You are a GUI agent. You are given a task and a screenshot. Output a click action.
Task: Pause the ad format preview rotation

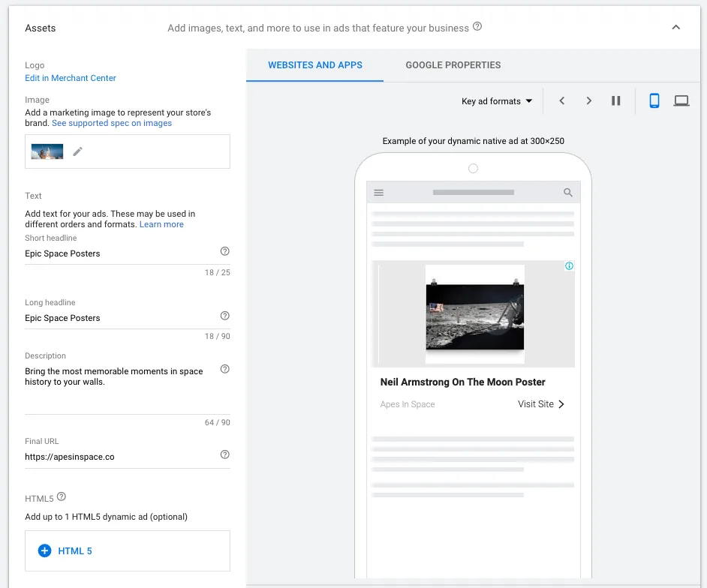point(615,100)
